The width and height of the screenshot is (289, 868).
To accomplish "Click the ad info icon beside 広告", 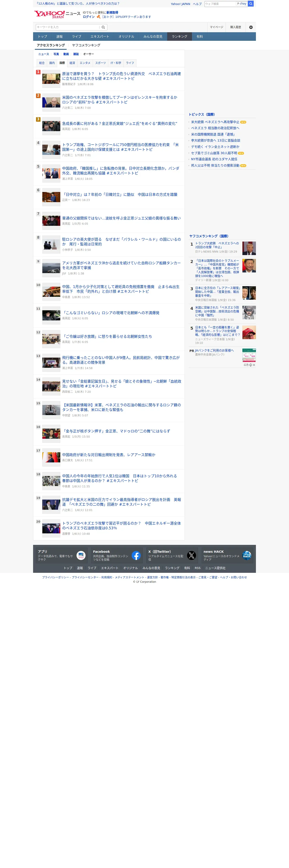I will click(250, 365).
